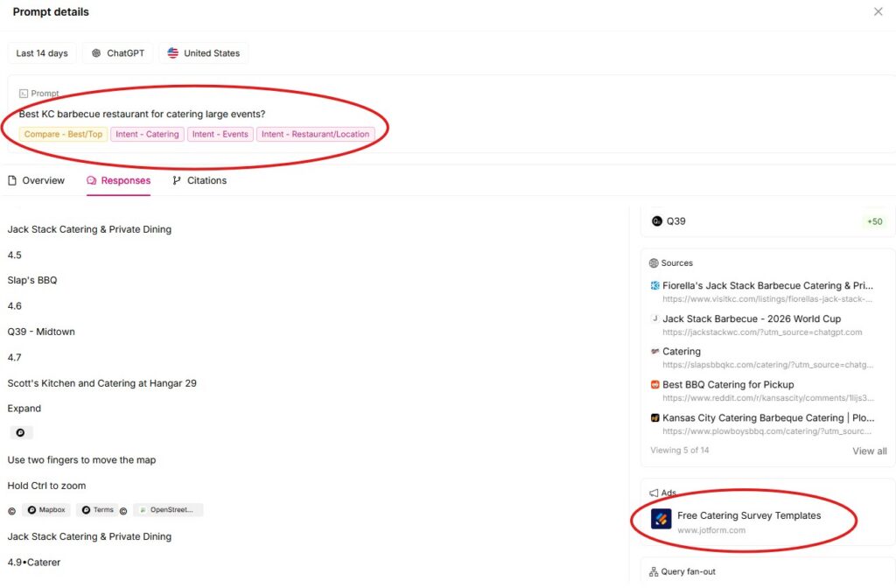Open the United States country filter
Image resolution: width=896 pixels, height=588 pixels.
(203, 53)
